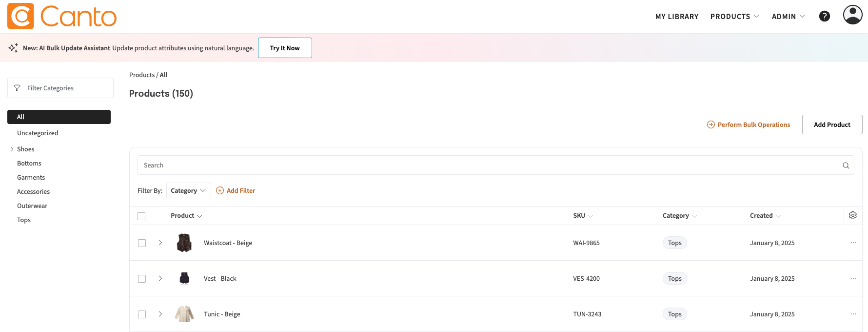The width and height of the screenshot is (868, 332).
Task: Click the filter funnel icon in sidebar
Action: click(17, 88)
